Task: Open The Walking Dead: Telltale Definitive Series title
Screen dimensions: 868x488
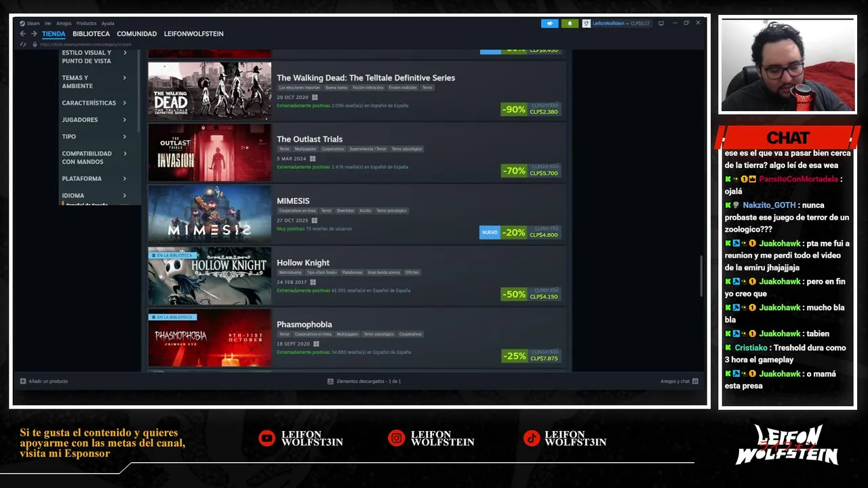Action: [x=366, y=78]
